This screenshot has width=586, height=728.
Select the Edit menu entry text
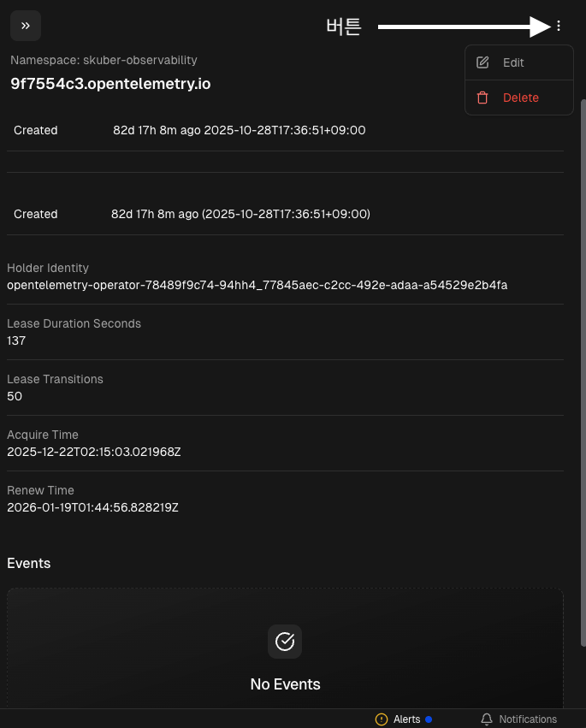tap(513, 62)
